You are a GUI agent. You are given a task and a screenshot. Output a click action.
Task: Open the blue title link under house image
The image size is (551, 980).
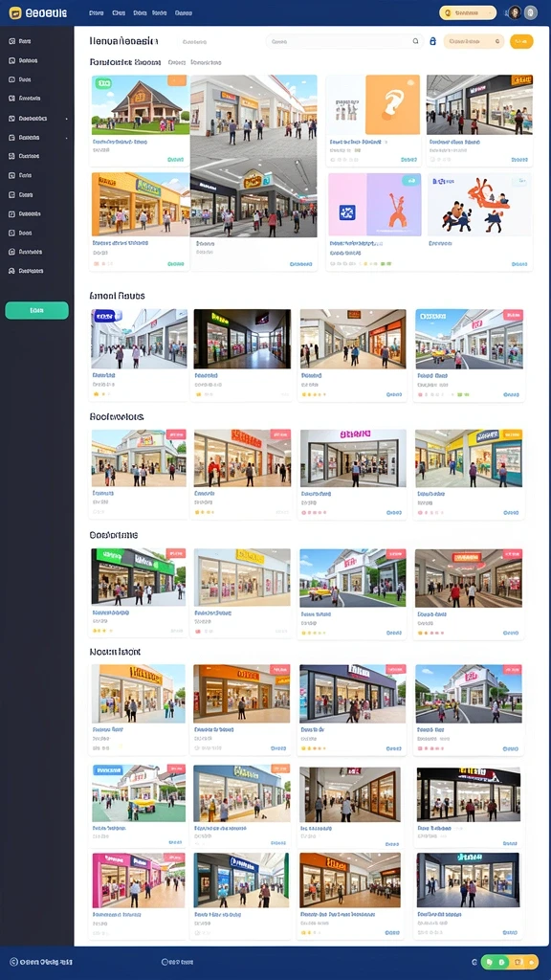pos(120,142)
